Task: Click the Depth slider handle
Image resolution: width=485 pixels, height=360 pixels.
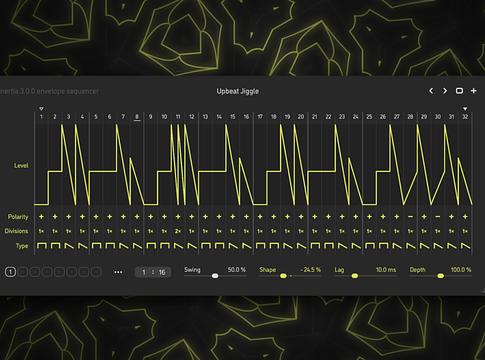Action: pos(440,276)
